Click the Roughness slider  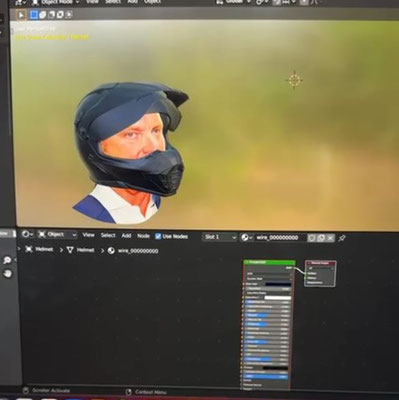(267, 324)
